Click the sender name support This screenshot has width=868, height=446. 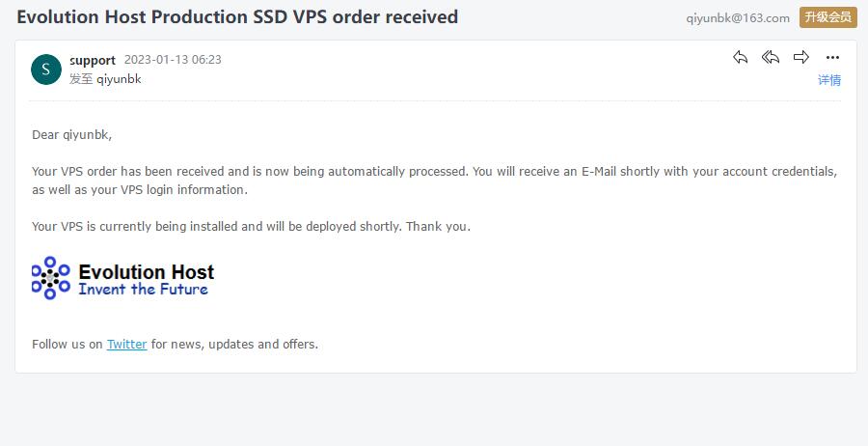click(93, 60)
